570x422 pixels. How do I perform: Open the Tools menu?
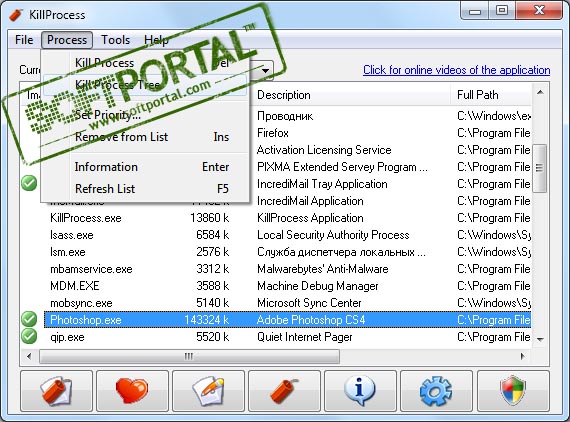tap(115, 40)
